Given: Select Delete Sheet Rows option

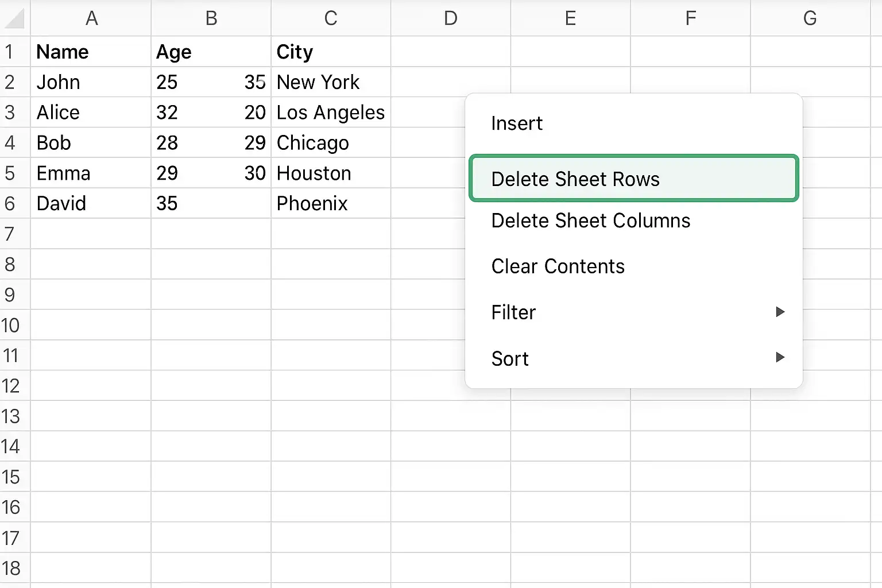Looking at the screenshot, I should tap(633, 178).
